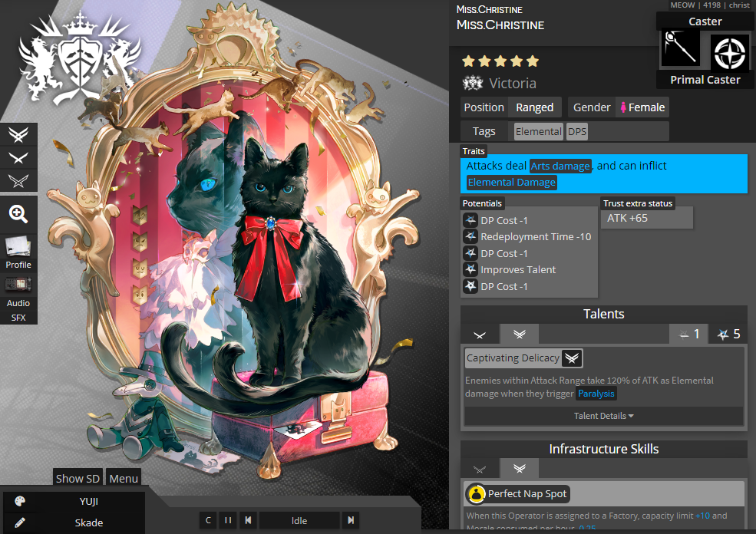Pause the SD animation
The height and width of the screenshot is (534, 756).
click(x=228, y=520)
